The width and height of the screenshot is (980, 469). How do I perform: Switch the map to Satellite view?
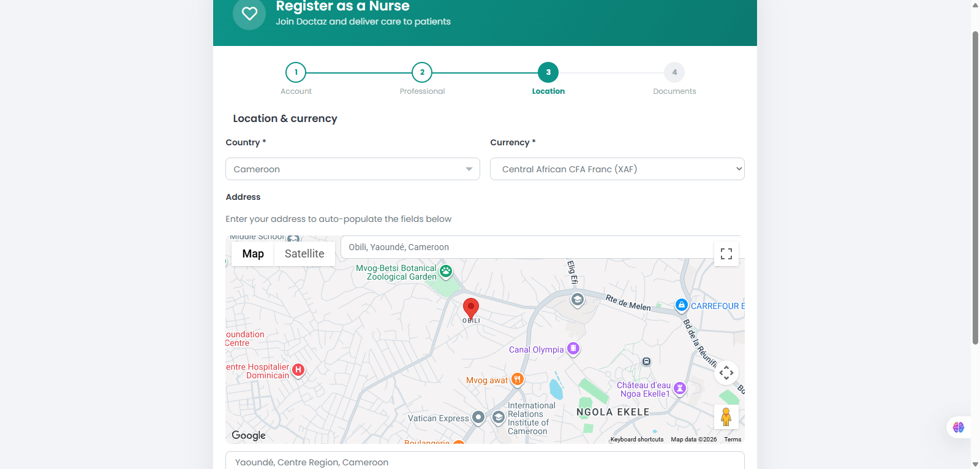coord(304,254)
